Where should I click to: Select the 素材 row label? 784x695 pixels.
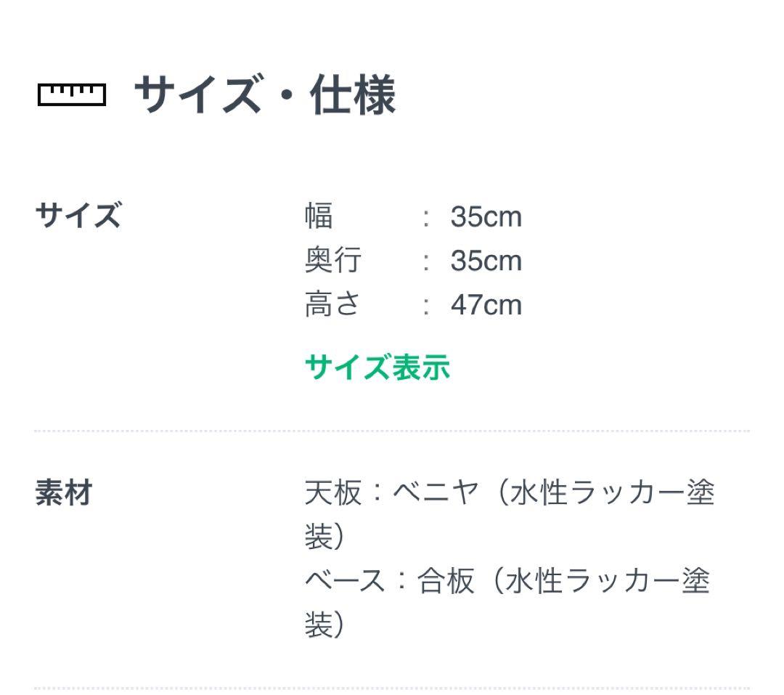pos(64,494)
